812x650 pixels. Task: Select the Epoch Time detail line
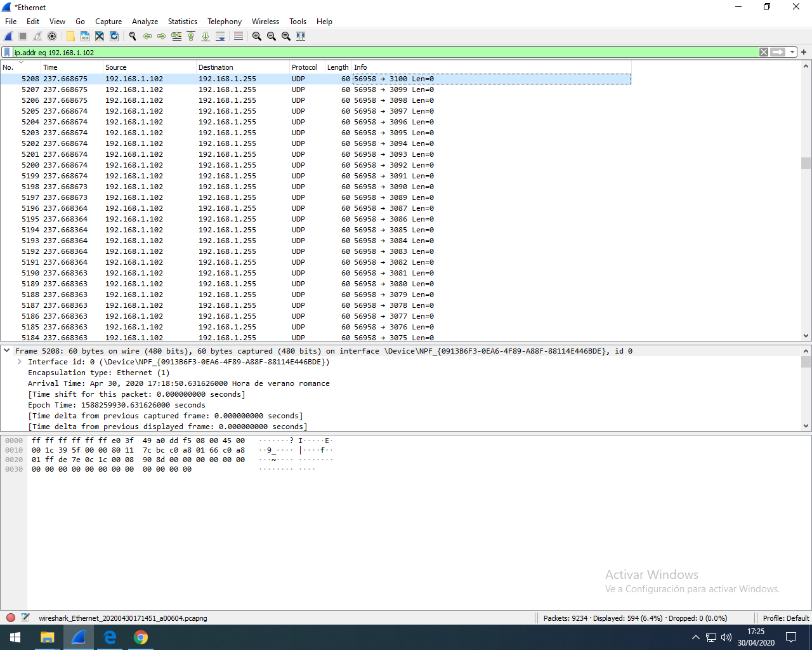tap(117, 405)
